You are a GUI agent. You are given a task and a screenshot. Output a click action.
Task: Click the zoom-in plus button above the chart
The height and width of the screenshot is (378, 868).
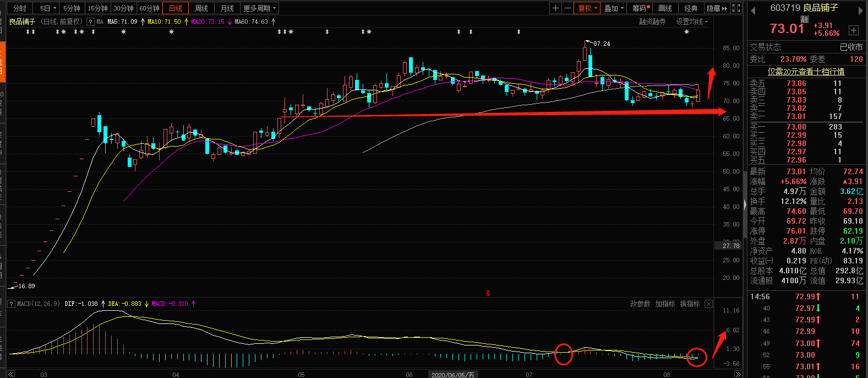[x=556, y=8]
